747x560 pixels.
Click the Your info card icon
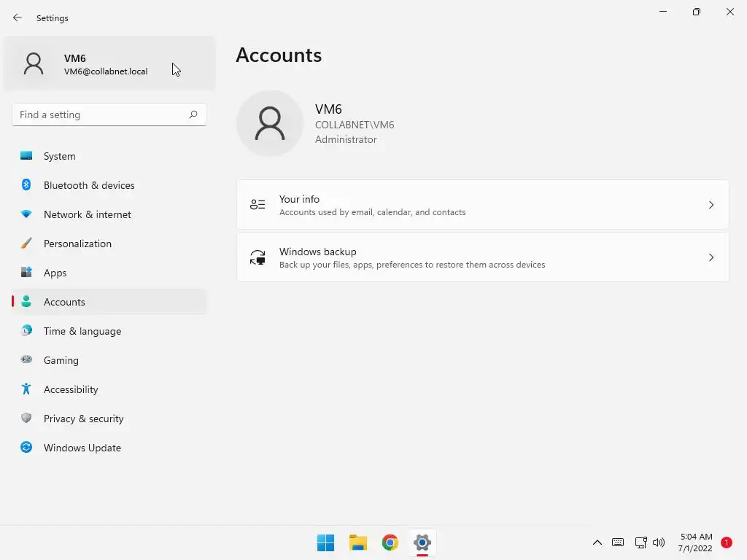point(258,205)
